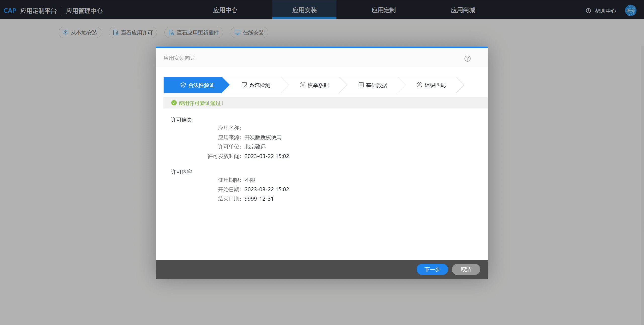Viewport: 644px width, 325px height.
Task: Click the 使用许可验证通过 message
Action: (201, 103)
